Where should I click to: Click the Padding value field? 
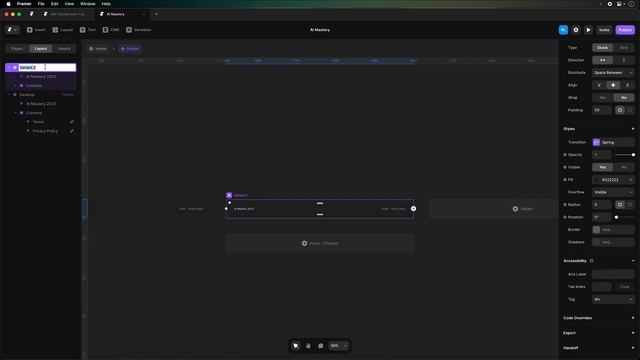(x=602, y=110)
